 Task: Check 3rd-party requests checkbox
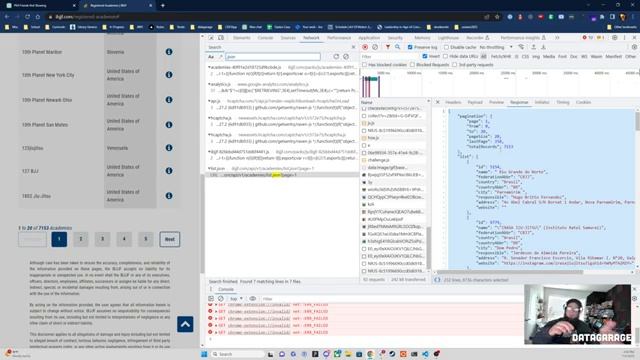454,64
